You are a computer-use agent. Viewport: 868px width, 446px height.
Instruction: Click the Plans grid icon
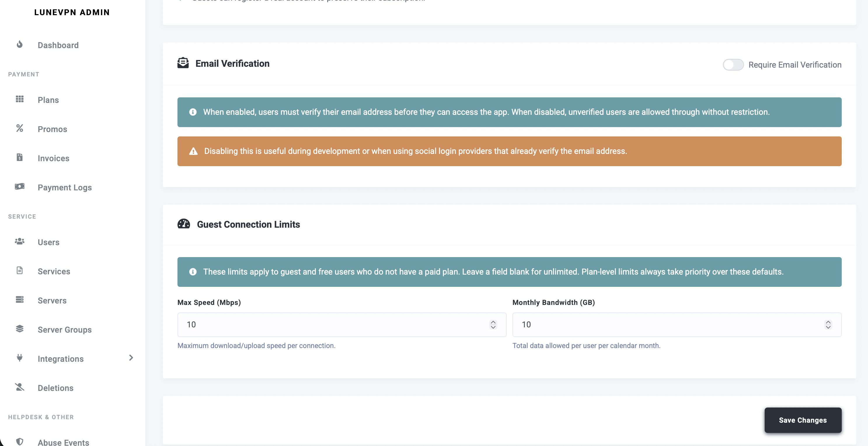[x=20, y=99]
